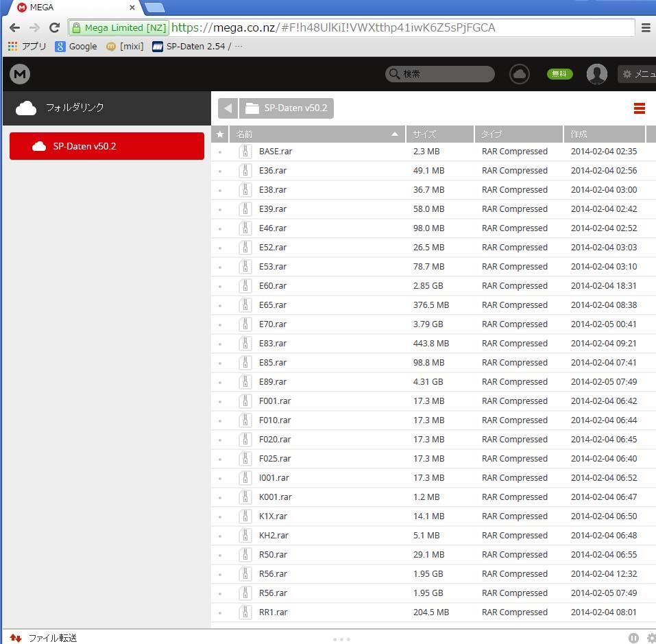Toggle favorite dot for E89.rar
The width and height of the screenshot is (656, 644).
pyautogui.click(x=220, y=383)
